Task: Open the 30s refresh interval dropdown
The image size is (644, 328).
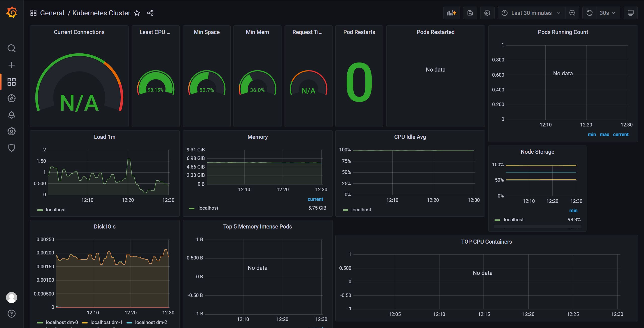Action: pos(608,13)
